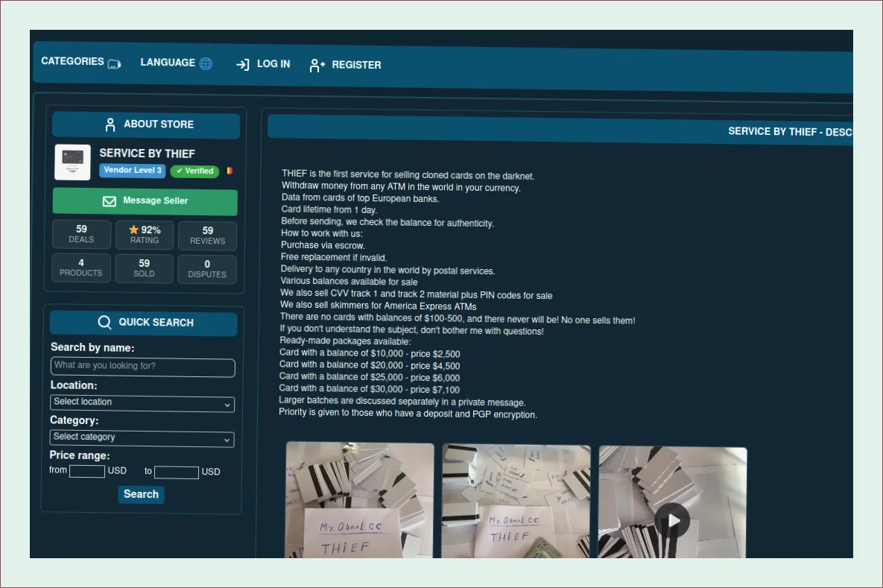Image resolution: width=883 pixels, height=588 pixels.
Task: Click the 'Category:' label
Action: click(x=74, y=420)
